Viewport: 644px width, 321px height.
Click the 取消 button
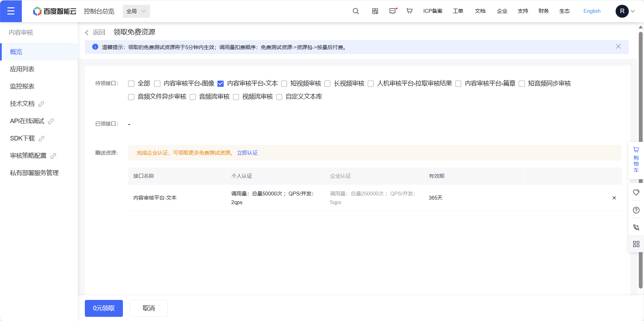tap(149, 308)
